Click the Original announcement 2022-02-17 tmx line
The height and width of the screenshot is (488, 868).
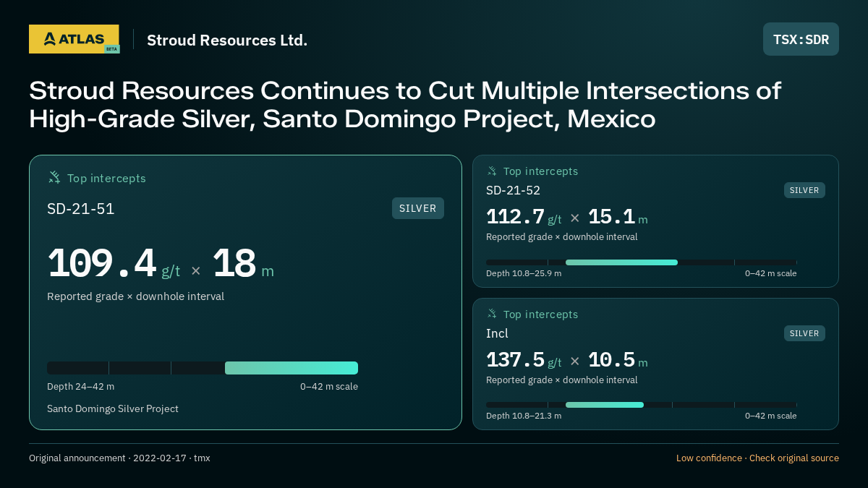click(x=119, y=458)
